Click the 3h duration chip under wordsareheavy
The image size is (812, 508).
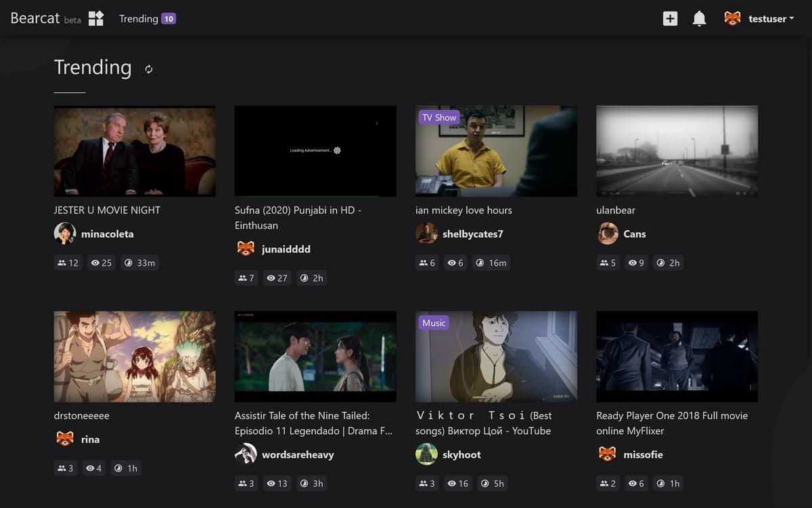click(312, 484)
